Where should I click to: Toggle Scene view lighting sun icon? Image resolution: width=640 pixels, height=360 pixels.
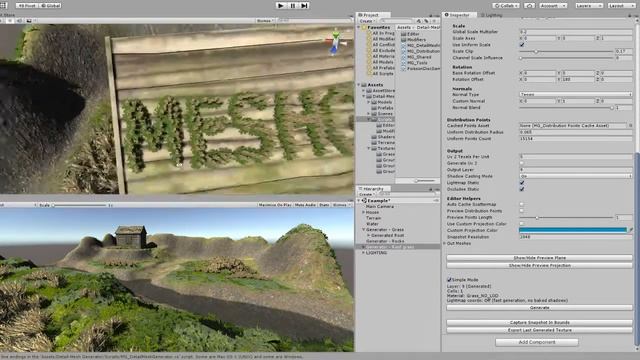pyautogui.click(x=11, y=20)
